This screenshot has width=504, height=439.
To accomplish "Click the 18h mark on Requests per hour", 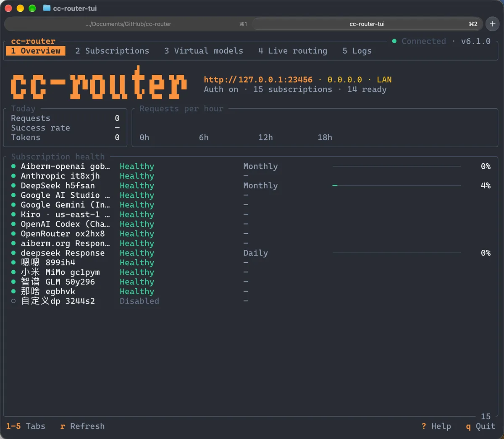I will [325, 138].
